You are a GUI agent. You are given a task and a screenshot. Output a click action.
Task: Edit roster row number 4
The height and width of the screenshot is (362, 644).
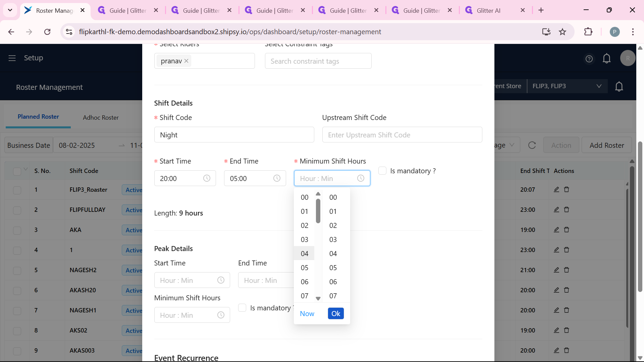556,250
